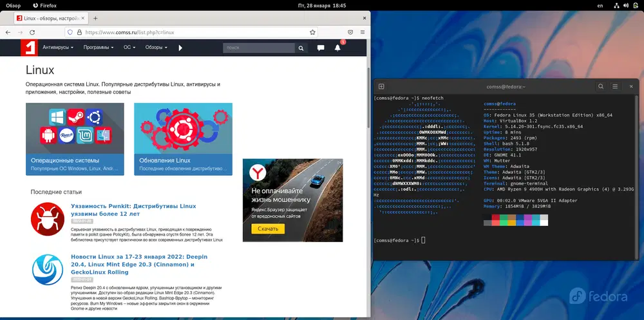Click the Firefox back arrow button

[x=8, y=32]
